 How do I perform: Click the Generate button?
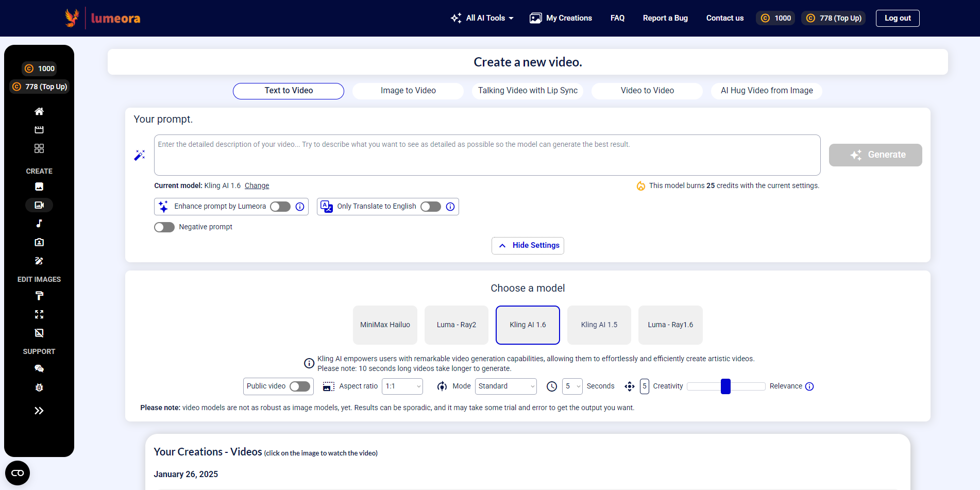[875, 155]
